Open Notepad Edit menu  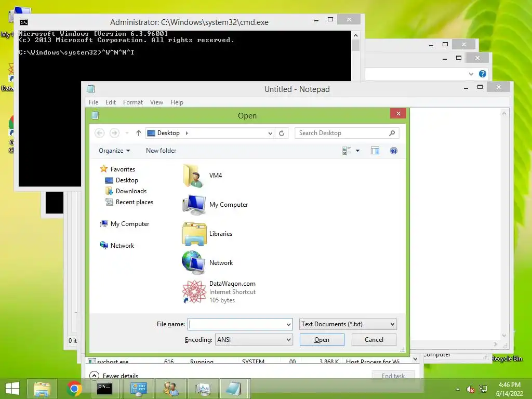[x=111, y=102]
